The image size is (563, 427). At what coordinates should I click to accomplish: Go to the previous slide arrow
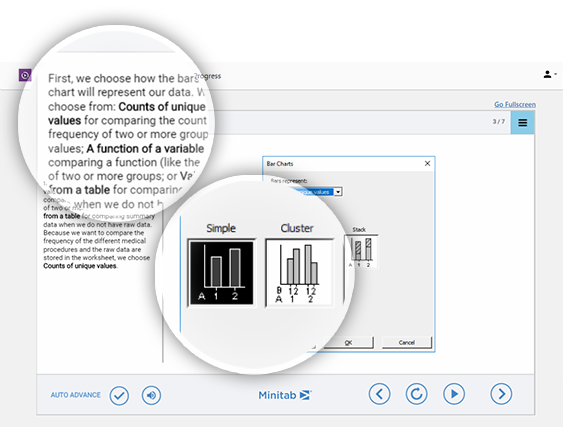(x=380, y=394)
